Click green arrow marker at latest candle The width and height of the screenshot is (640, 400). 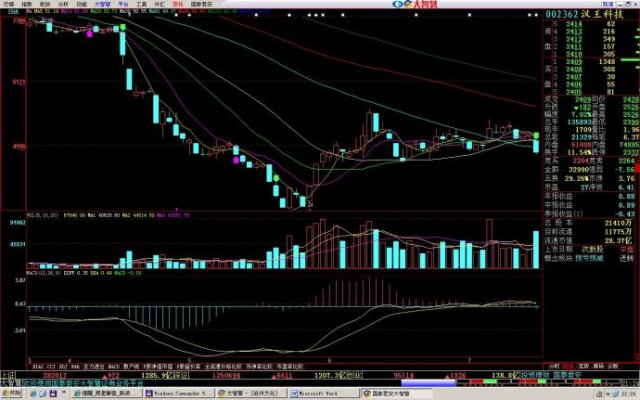point(536,135)
